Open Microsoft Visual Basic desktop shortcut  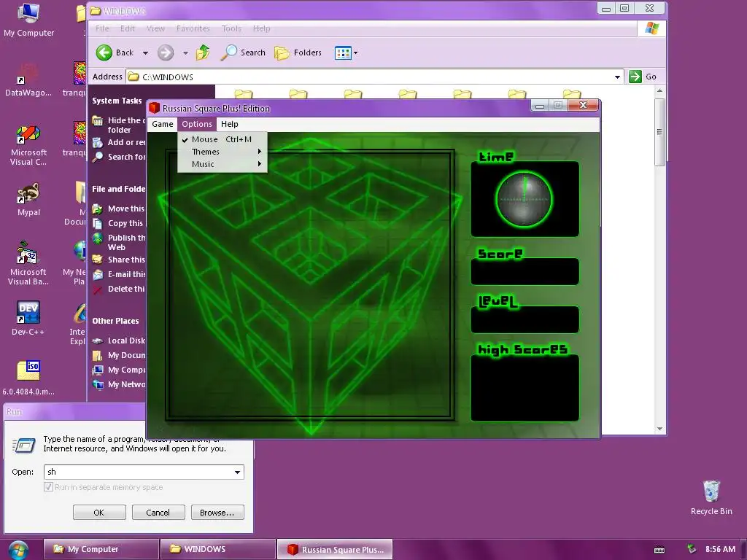pos(28,263)
